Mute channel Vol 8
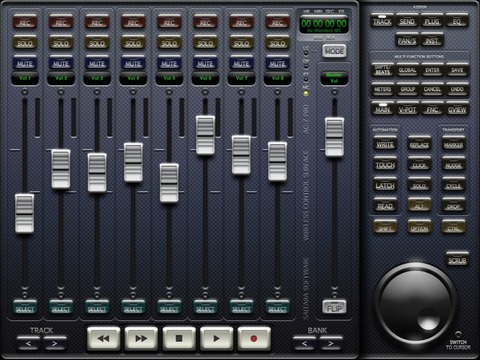 277,63
